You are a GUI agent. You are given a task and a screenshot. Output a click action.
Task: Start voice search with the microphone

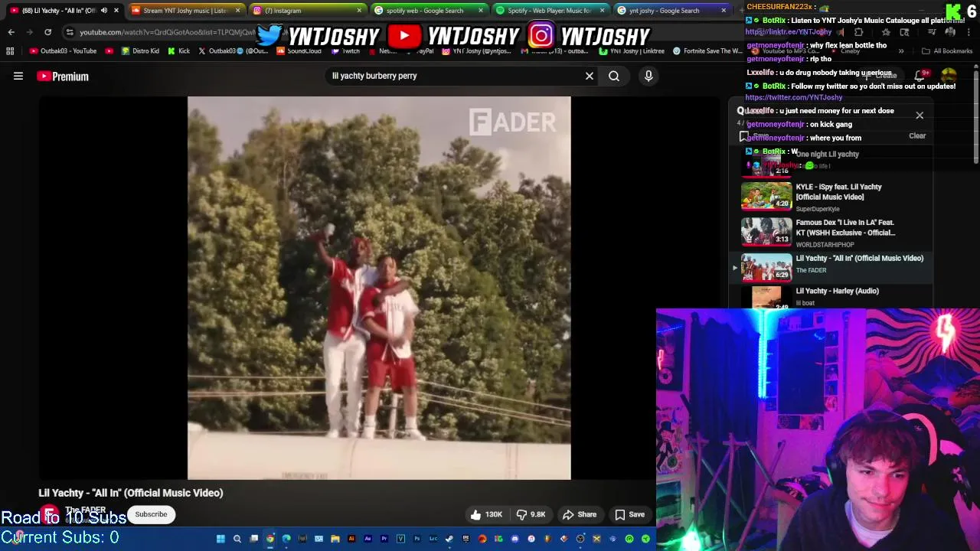(x=648, y=76)
